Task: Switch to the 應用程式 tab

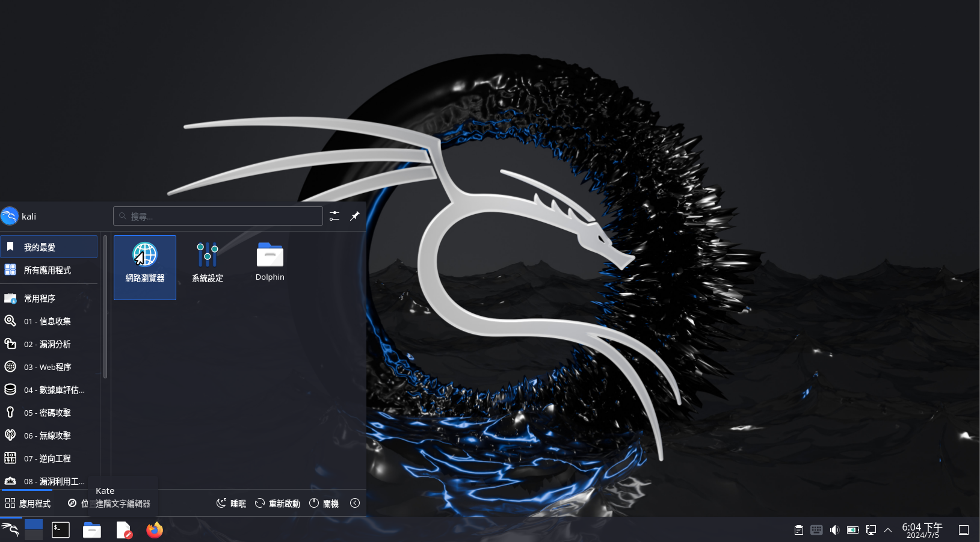Action: [x=28, y=504]
